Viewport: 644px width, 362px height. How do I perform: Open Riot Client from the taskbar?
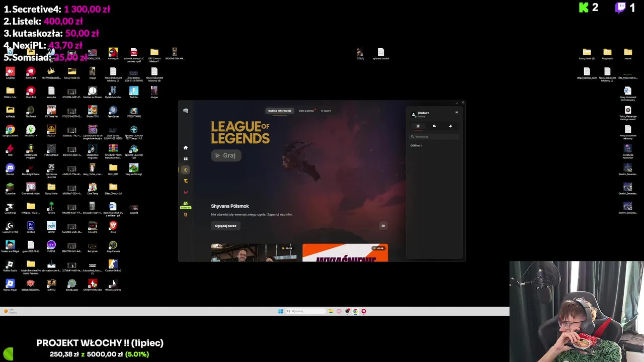click(364, 311)
